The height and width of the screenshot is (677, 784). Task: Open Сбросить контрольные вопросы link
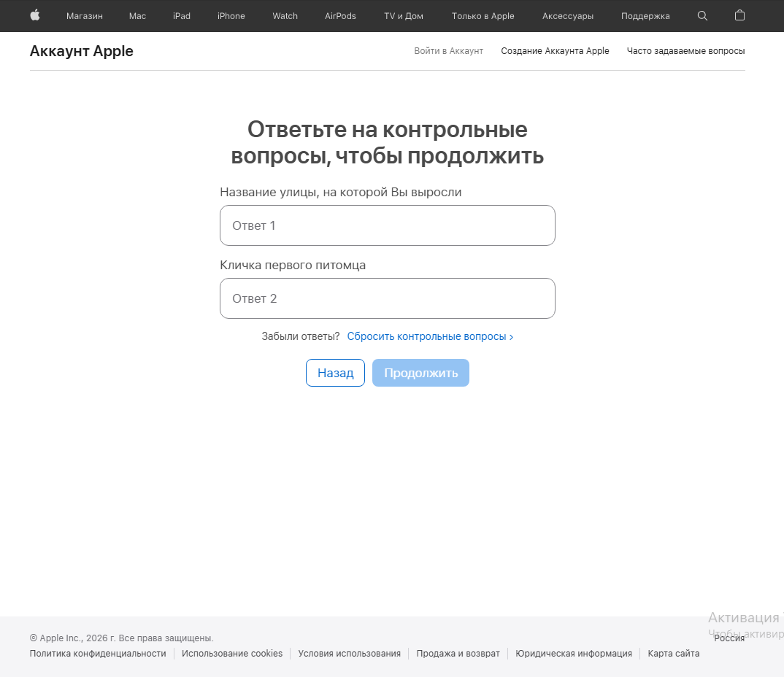click(x=427, y=336)
